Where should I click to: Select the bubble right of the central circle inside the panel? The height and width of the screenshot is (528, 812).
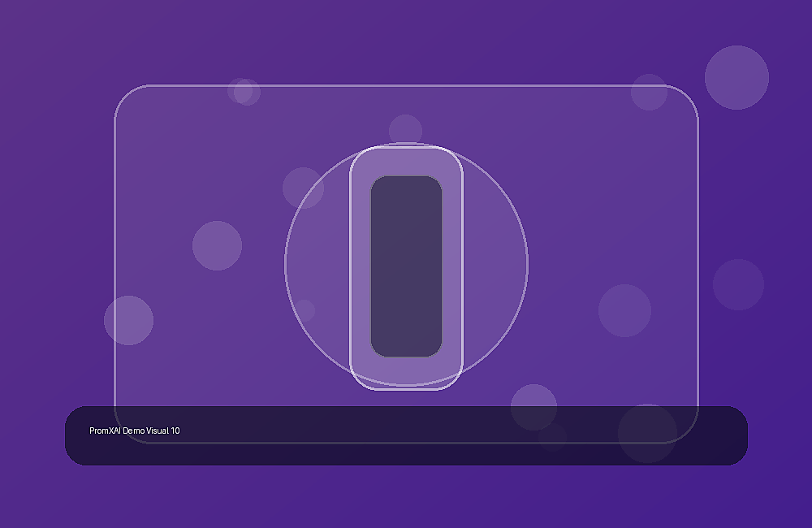click(x=624, y=310)
